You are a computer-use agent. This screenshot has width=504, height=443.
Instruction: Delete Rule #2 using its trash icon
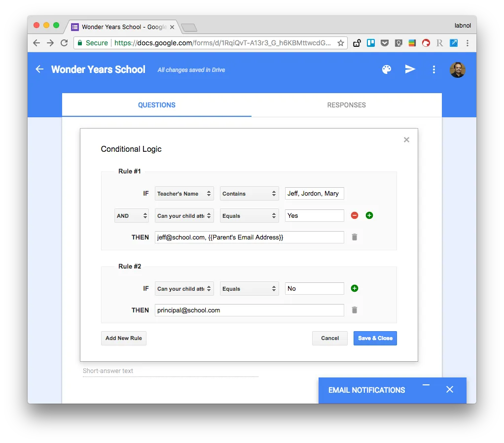point(354,310)
